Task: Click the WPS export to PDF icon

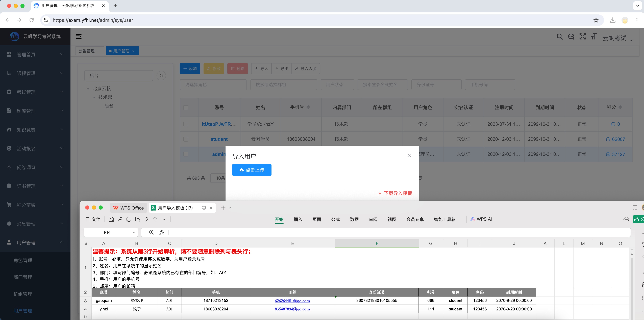Action: click(x=120, y=219)
